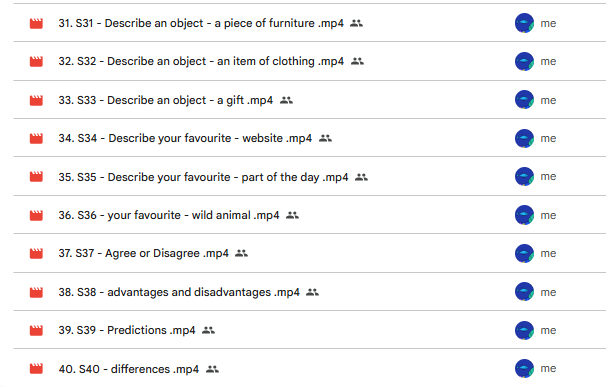The width and height of the screenshot is (606, 387).
Task: Select file S31 Describe an object furniture
Action: tap(201, 23)
